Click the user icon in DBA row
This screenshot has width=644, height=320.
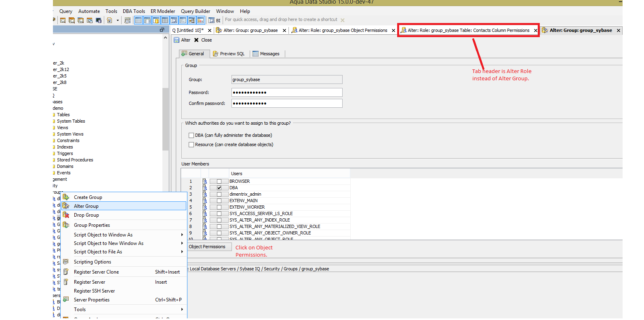[x=204, y=188]
